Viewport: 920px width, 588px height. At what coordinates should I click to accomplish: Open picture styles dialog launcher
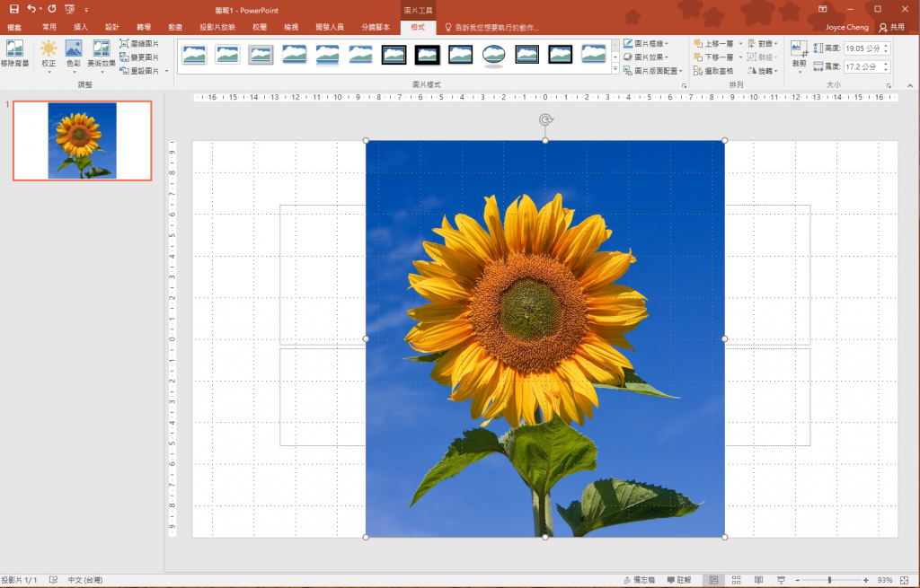coord(684,85)
